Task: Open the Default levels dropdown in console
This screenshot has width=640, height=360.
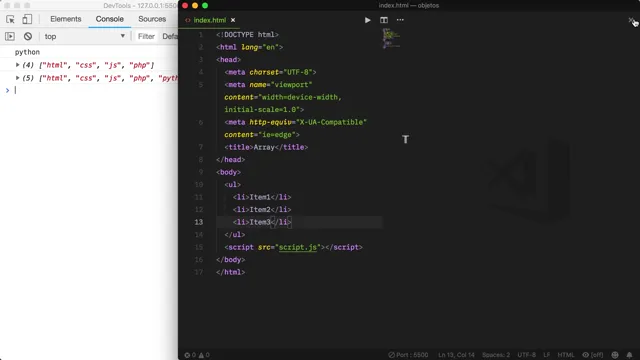Action: 170,36
